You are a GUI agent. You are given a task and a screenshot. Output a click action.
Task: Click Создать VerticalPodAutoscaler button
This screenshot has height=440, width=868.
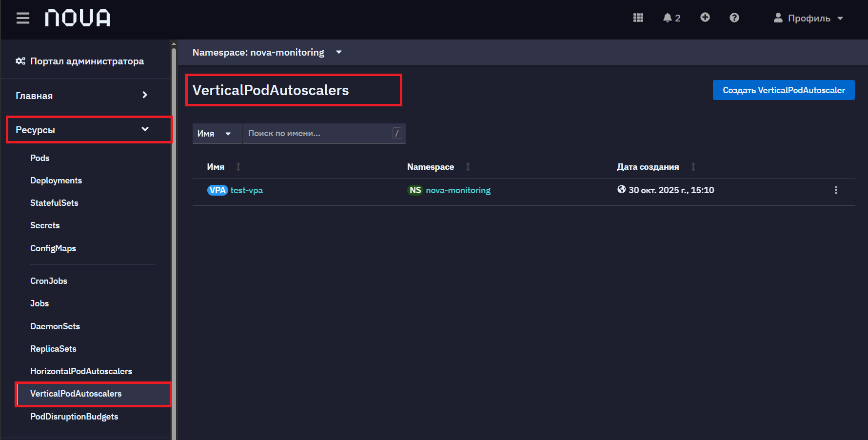(x=784, y=90)
